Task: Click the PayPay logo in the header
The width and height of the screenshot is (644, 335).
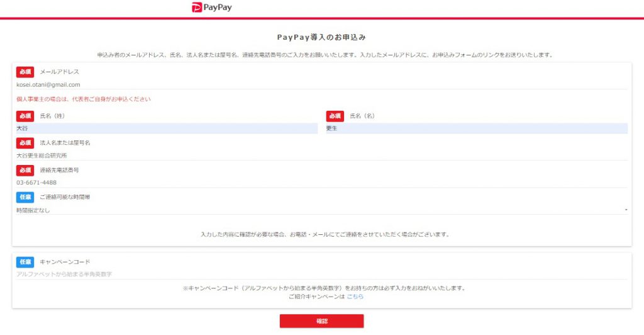Action: tap(212, 8)
